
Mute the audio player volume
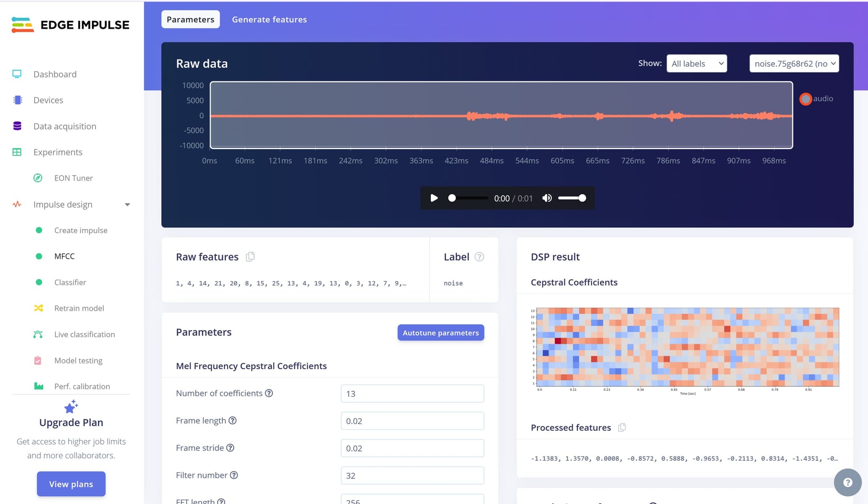tap(547, 198)
